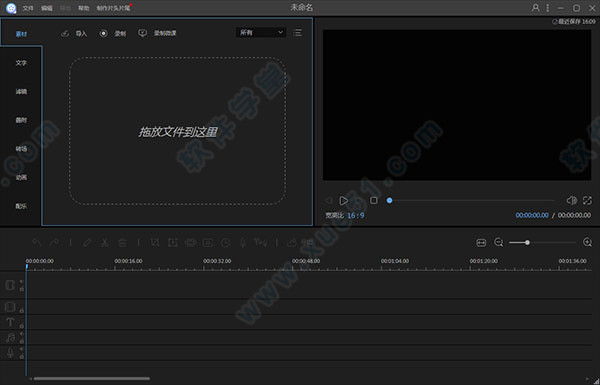Open the 编辑 menu
Screen dimensions: 600x385
[x=47, y=8]
